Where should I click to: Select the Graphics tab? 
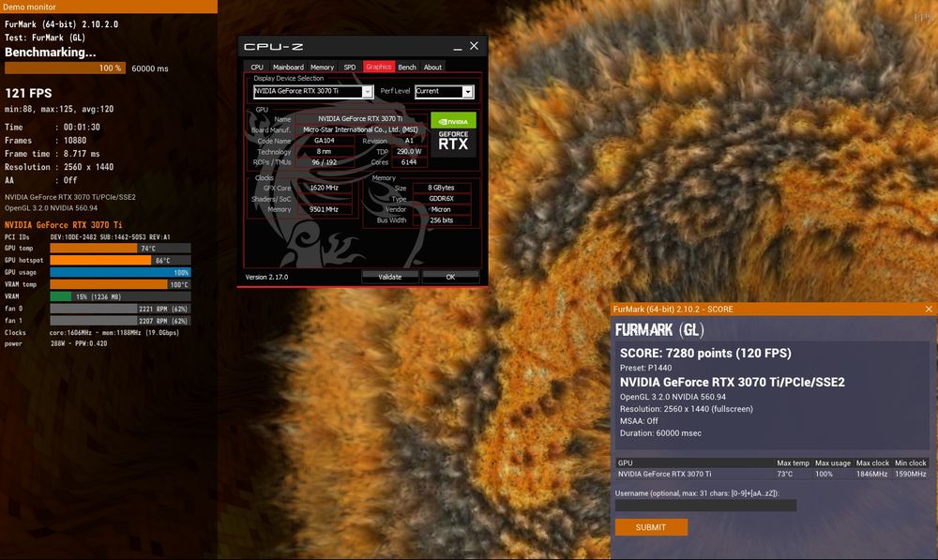pos(378,67)
